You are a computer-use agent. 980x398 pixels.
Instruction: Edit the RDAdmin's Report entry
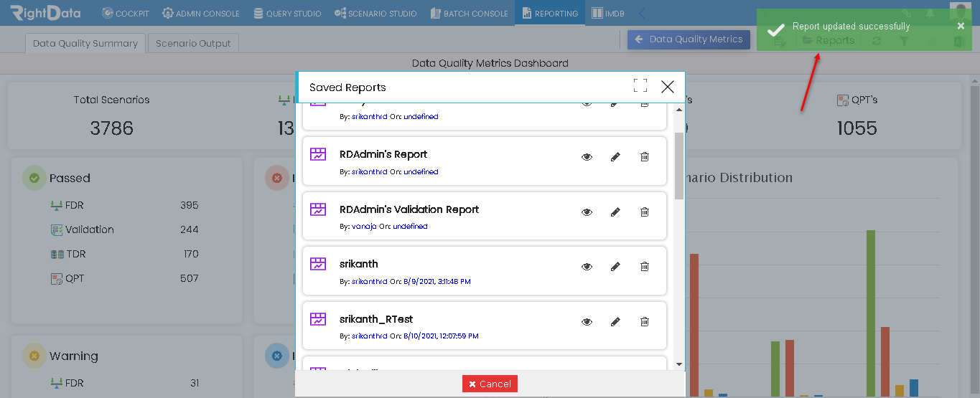click(615, 156)
